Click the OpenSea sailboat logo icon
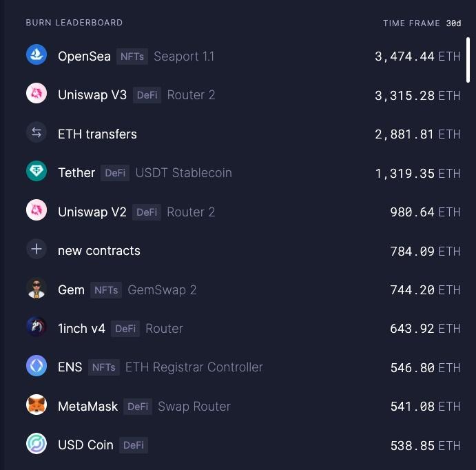 (x=37, y=55)
